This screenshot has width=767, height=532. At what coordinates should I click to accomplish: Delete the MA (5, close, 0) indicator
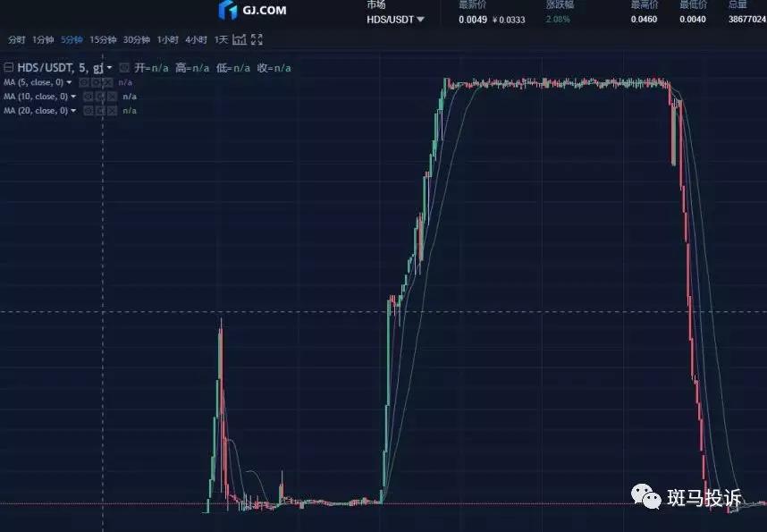[x=108, y=82]
